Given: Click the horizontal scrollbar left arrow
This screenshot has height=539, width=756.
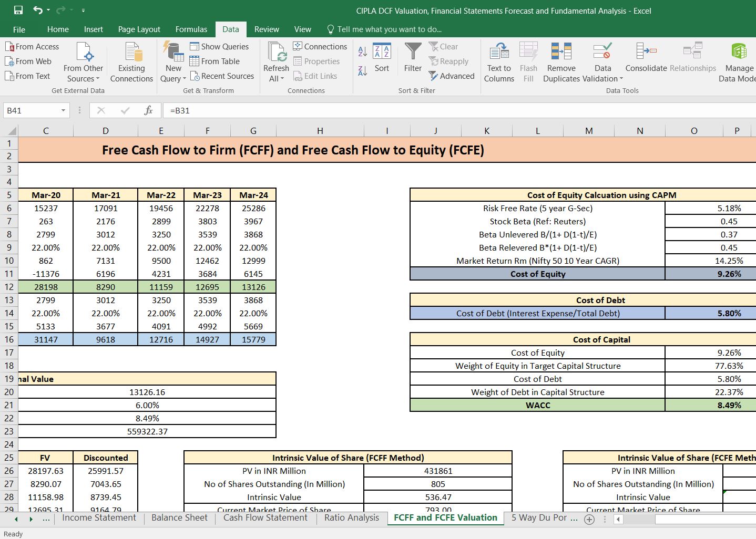Looking at the screenshot, I should [618, 519].
